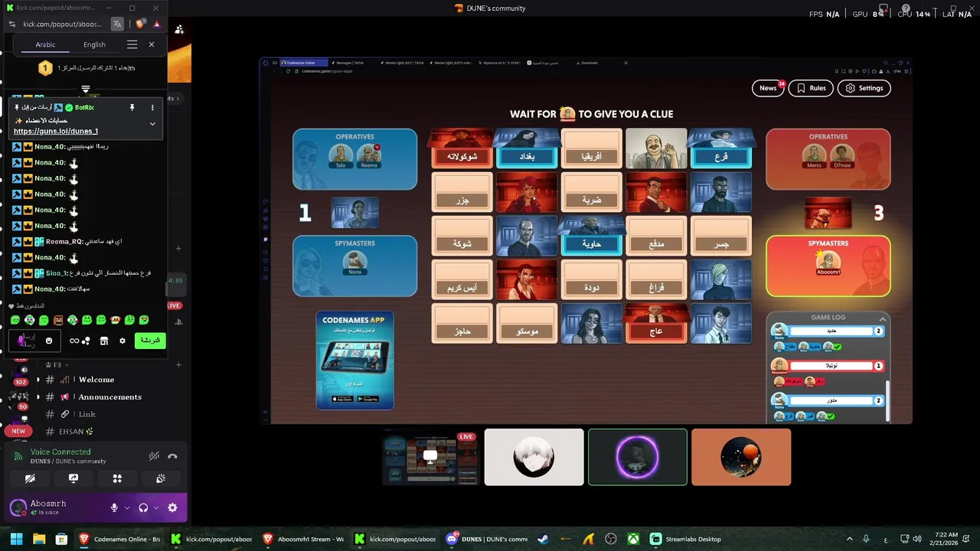This screenshot has height=551, width=980.
Task: Click the translate icon in address bar
Action: coord(117,24)
